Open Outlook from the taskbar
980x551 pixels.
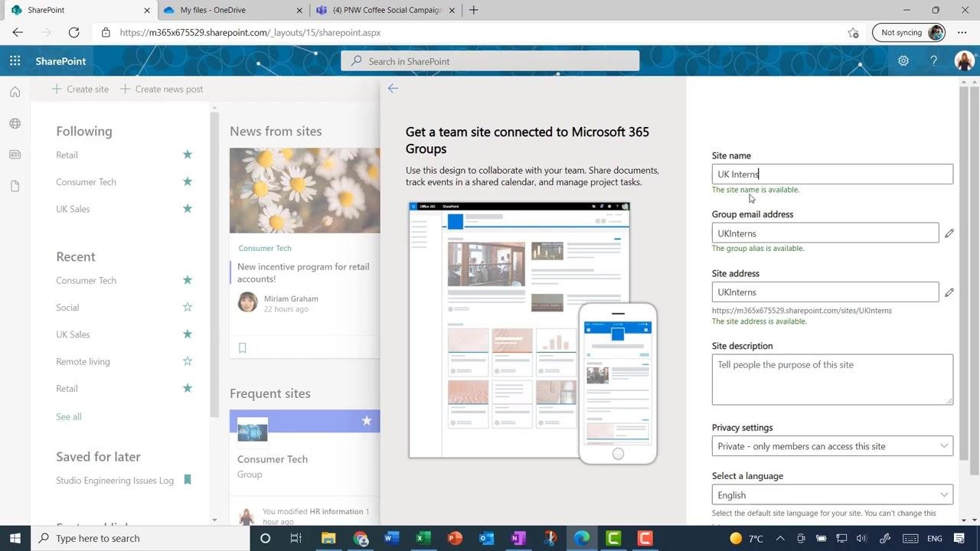[486, 538]
